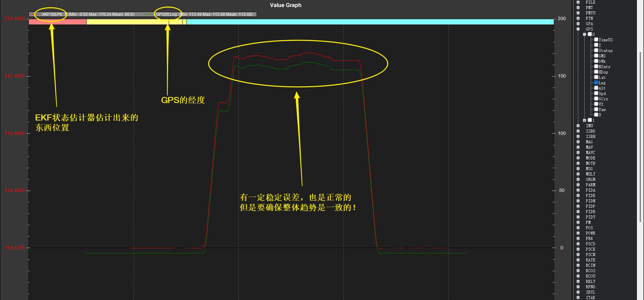Select the MAVC tree item
The width and height of the screenshot is (644, 300).
coord(590,153)
